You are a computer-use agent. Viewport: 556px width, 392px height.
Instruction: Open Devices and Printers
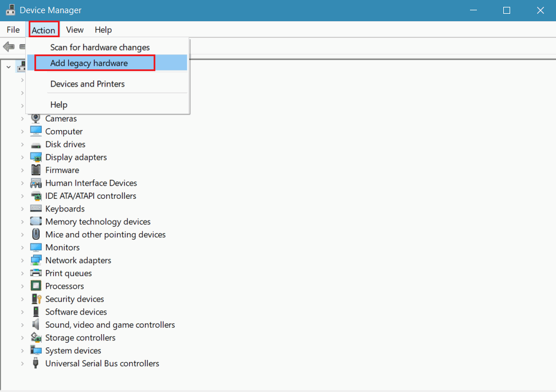[87, 84]
